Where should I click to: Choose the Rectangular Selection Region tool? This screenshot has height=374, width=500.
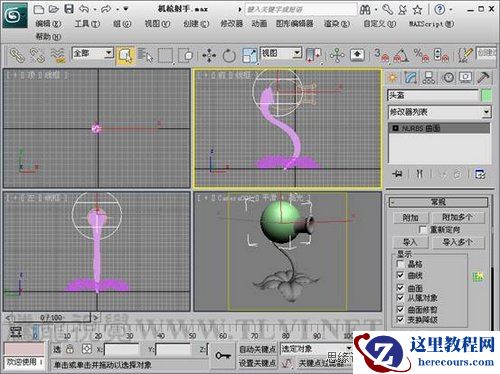coord(165,55)
